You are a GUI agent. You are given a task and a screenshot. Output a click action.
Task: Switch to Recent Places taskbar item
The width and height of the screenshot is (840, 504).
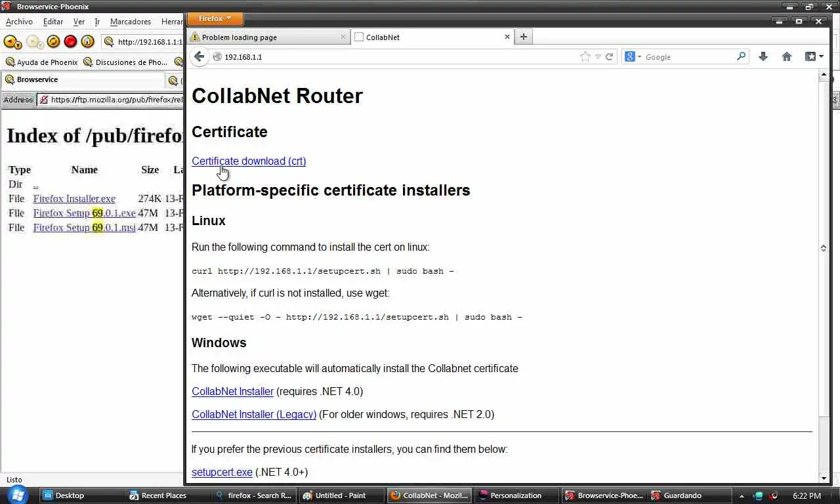pyautogui.click(x=167, y=495)
